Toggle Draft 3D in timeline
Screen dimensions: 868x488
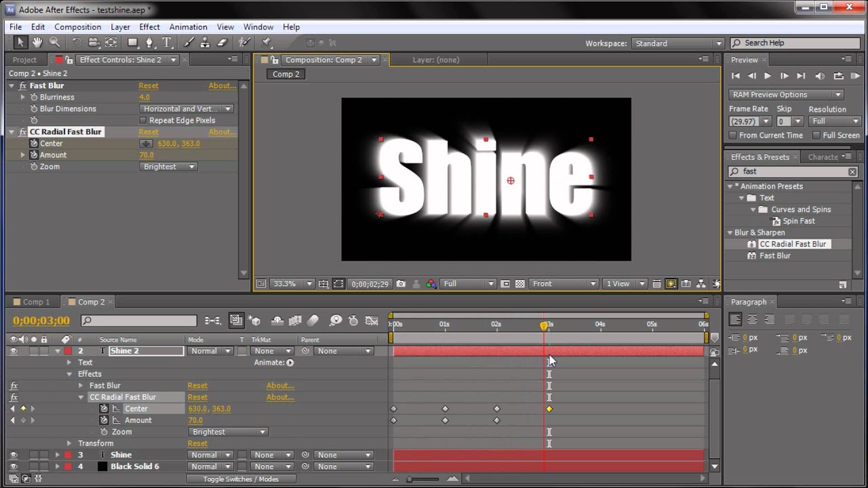254,321
